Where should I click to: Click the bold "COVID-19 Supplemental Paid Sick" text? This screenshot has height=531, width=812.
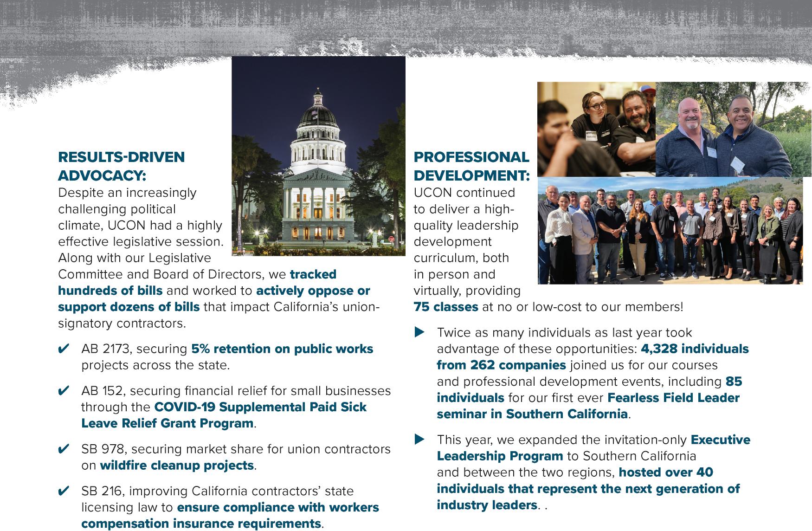(260, 407)
